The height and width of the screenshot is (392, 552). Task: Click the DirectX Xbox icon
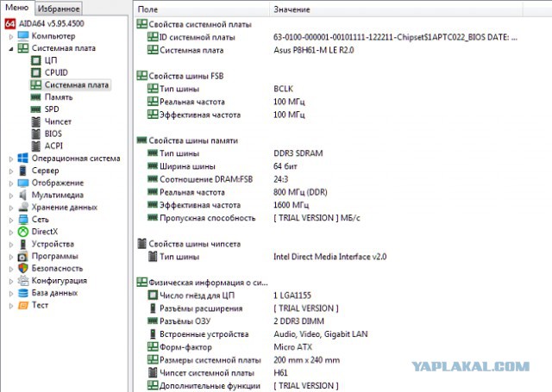coord(23,232)
